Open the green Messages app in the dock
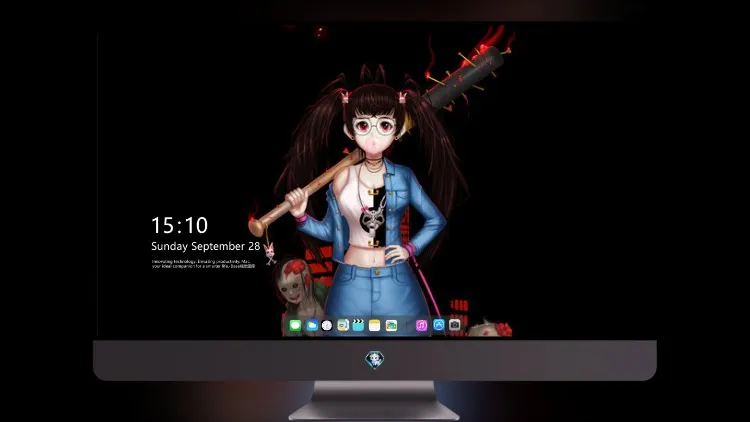The image size is (750, 422). click(x=295, y=325)
